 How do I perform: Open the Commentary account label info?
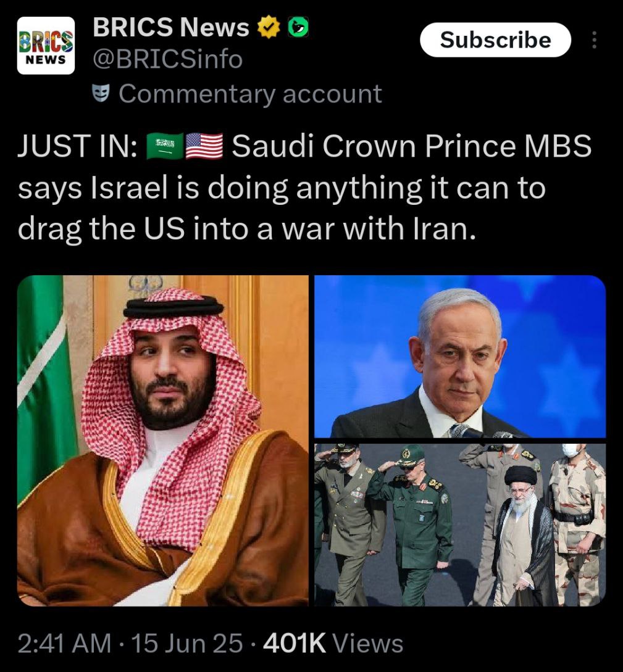point(250,93)
